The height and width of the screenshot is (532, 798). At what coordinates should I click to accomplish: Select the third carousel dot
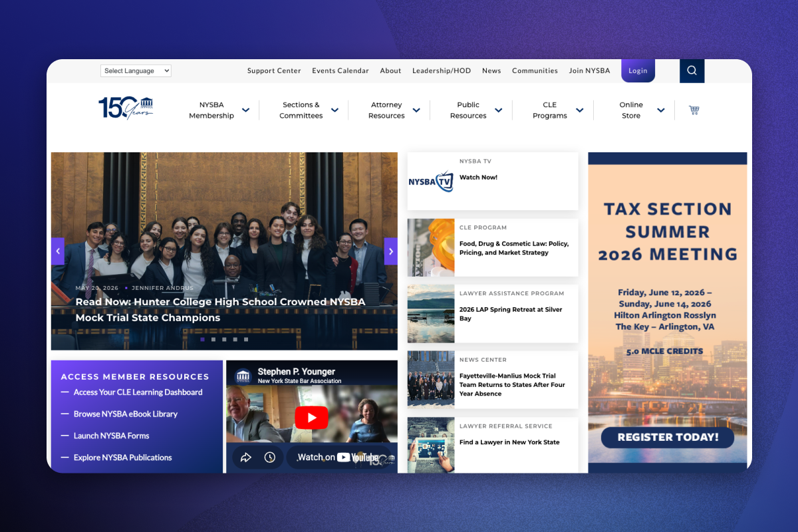[x=224, y=339]
